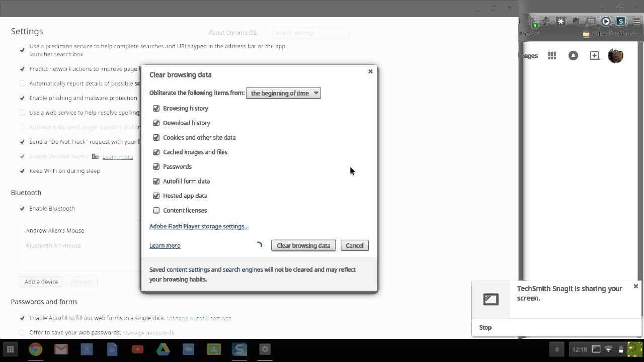Uncheck Browsing history

[x=156, y=109]
